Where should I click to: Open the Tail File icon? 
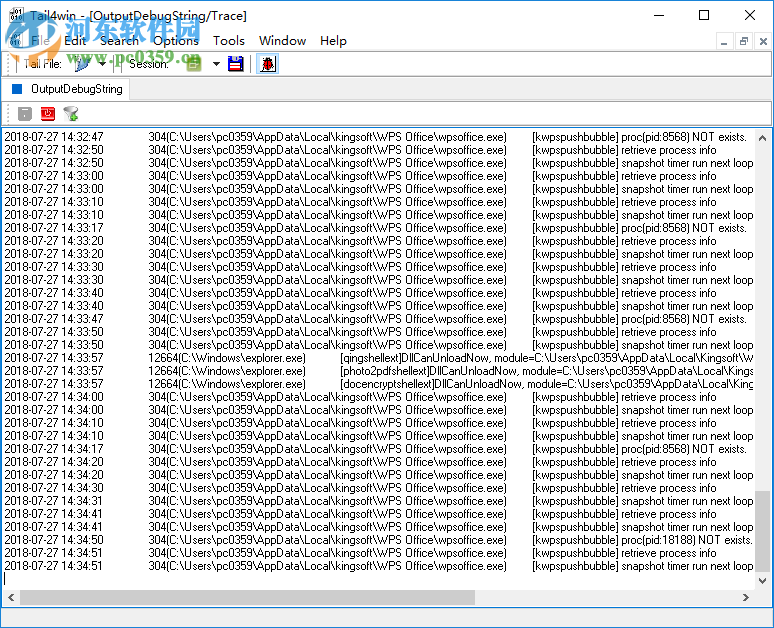82,64
